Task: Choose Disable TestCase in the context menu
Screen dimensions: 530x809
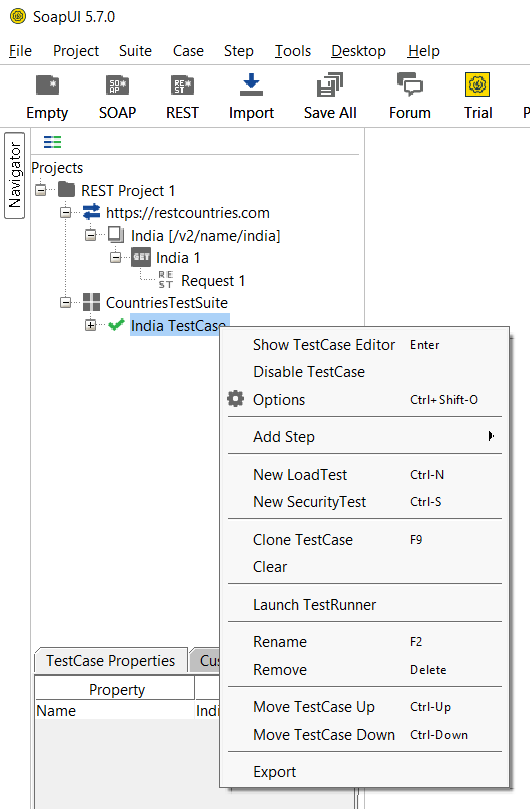Action: 365,371
